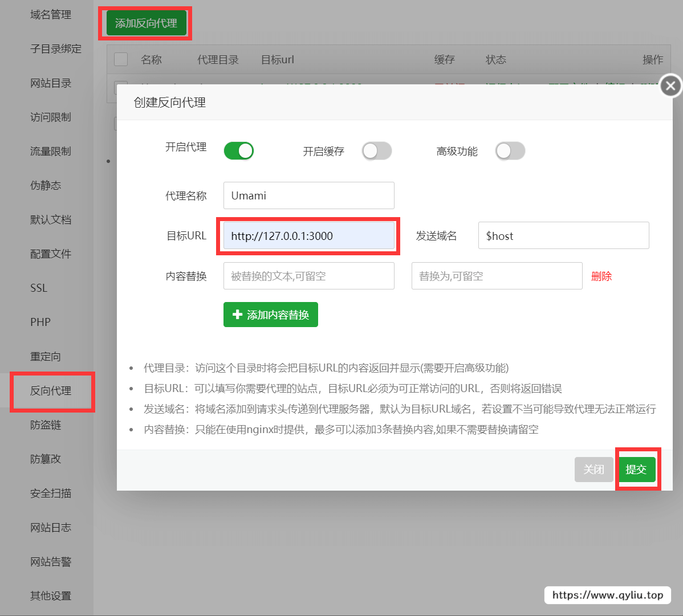Tick the select-all checkbox in the table header
The image size is (683, 616).
121,59
